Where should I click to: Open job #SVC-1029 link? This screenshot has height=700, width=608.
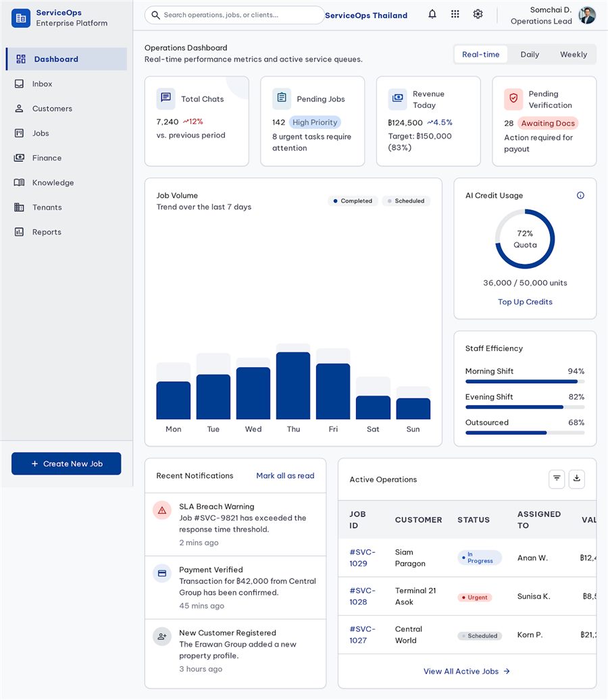pos(362,558)
